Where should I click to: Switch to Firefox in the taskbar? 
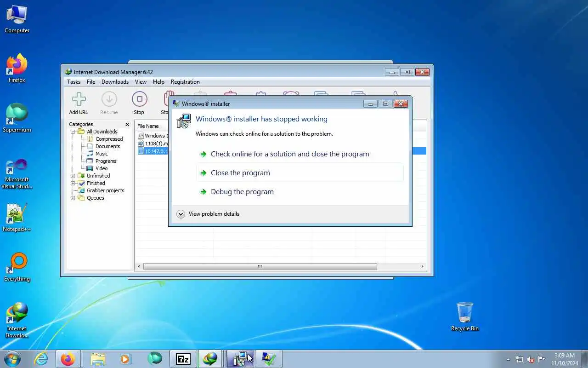[x=68, y=359]
